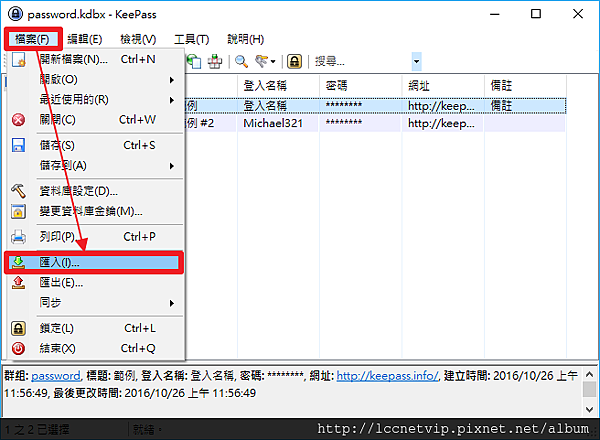Open the quick search dropdown arrow
Image resolution: width=600 pixels, height=440 pixels.
click(x=414, y=62)
